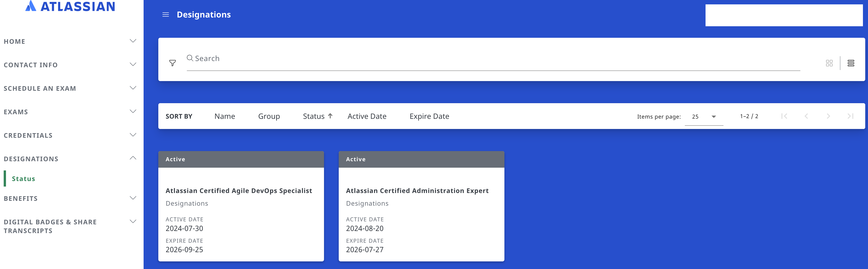Expand the Exams chevron
868x269 pixels.
pos(133,111)
